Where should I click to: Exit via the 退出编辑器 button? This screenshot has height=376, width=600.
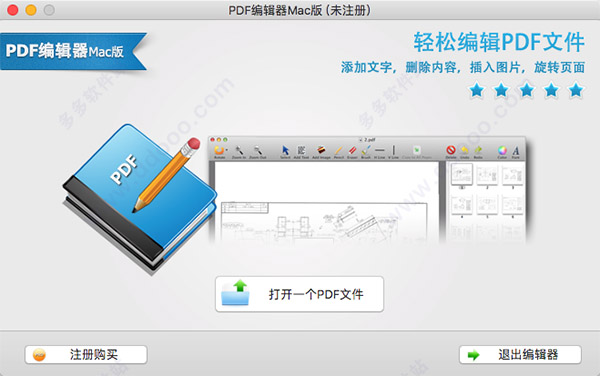[x=520, y=355]
